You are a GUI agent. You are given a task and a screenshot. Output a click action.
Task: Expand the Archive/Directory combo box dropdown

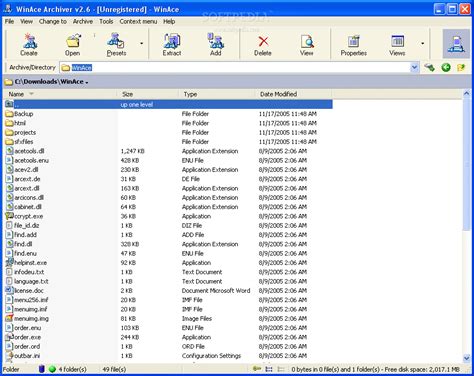click(x=414, y=68)
